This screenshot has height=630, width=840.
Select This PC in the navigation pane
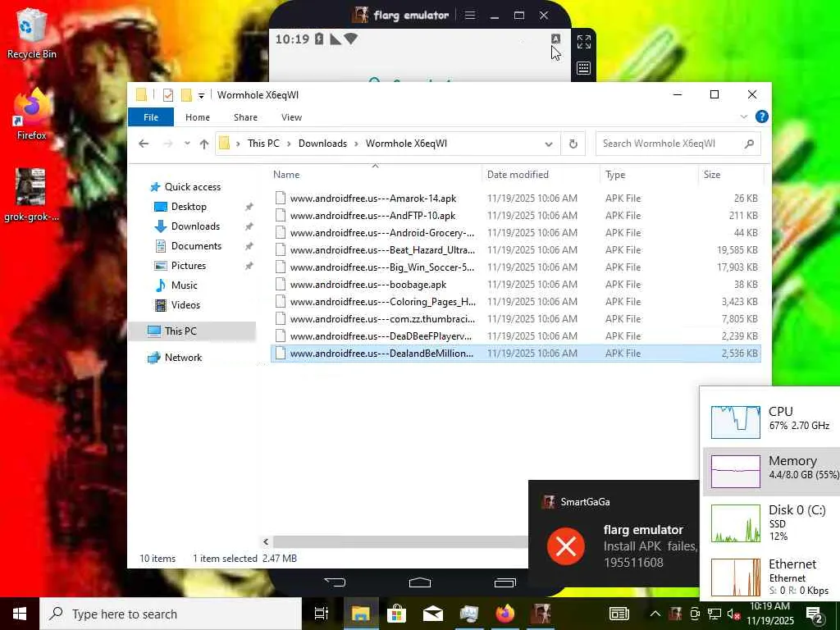[192, 331]
